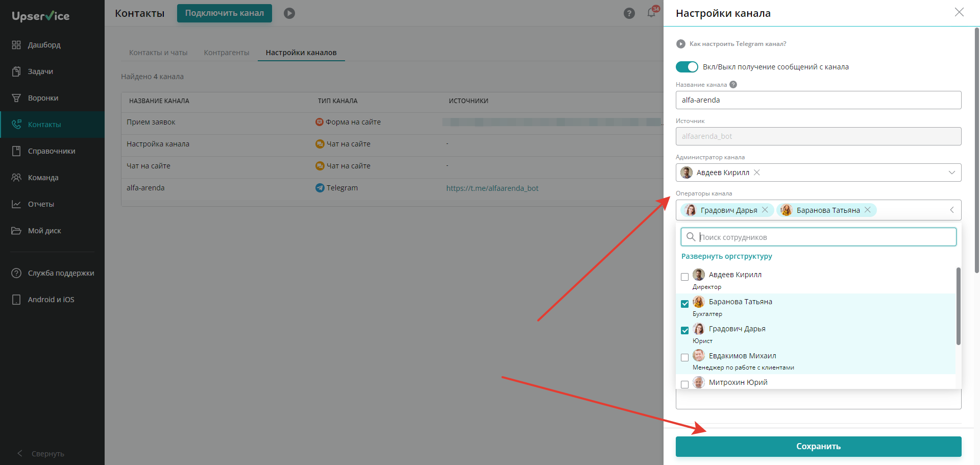Image resolution: width=980 pixels, height=465 pixels.
Task: Click chat icon in Настройка канала row
Action: pos(320,144)
